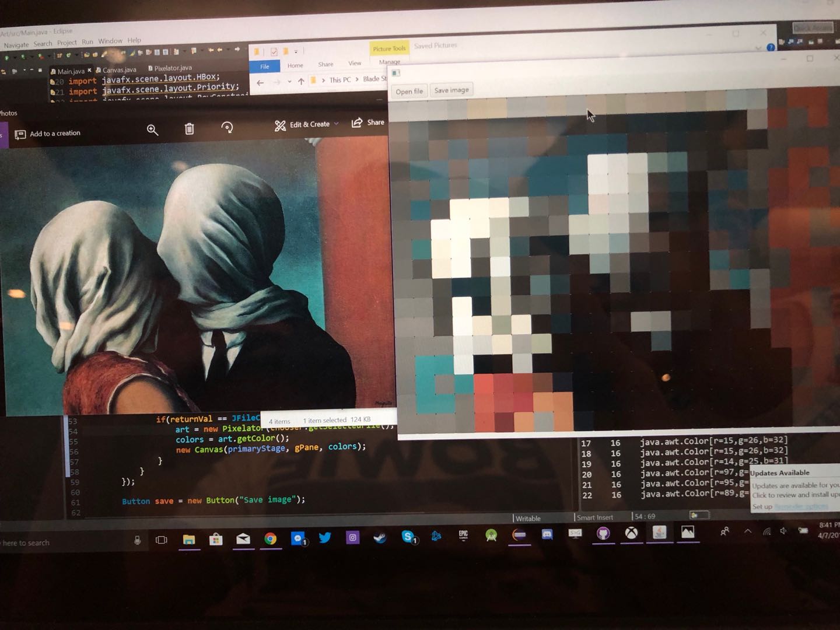The height and width of the screenshot is (630, 840).
Task: Open the Eclipse Project menu
Action: click(x=66, y=43)
